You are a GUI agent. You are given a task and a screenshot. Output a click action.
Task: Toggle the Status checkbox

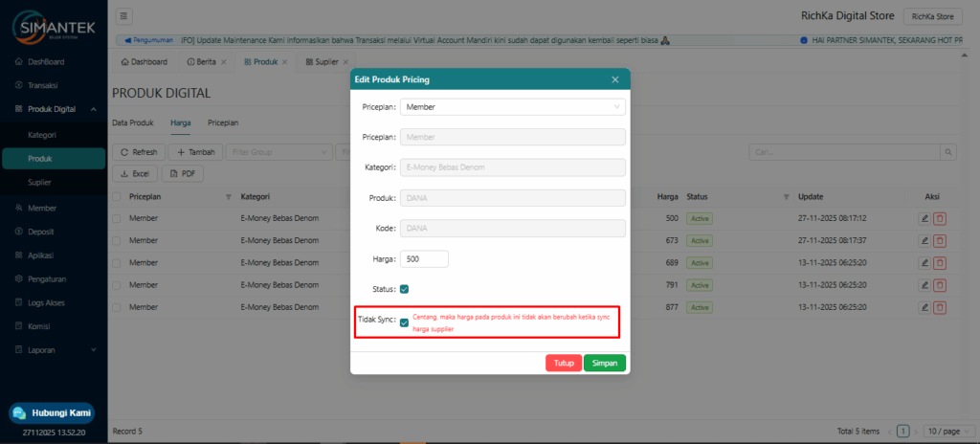pyautogui.click(x=405, y=289)
